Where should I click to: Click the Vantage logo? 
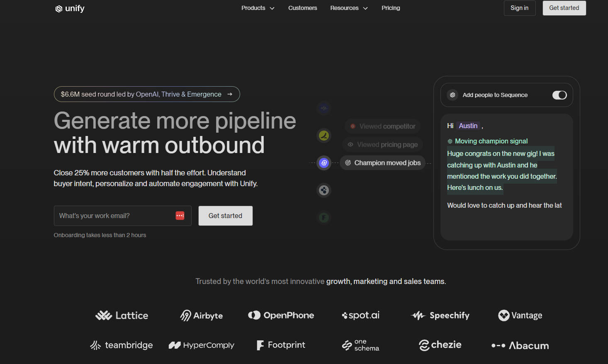pyautogui.click(x=520, y=315)
